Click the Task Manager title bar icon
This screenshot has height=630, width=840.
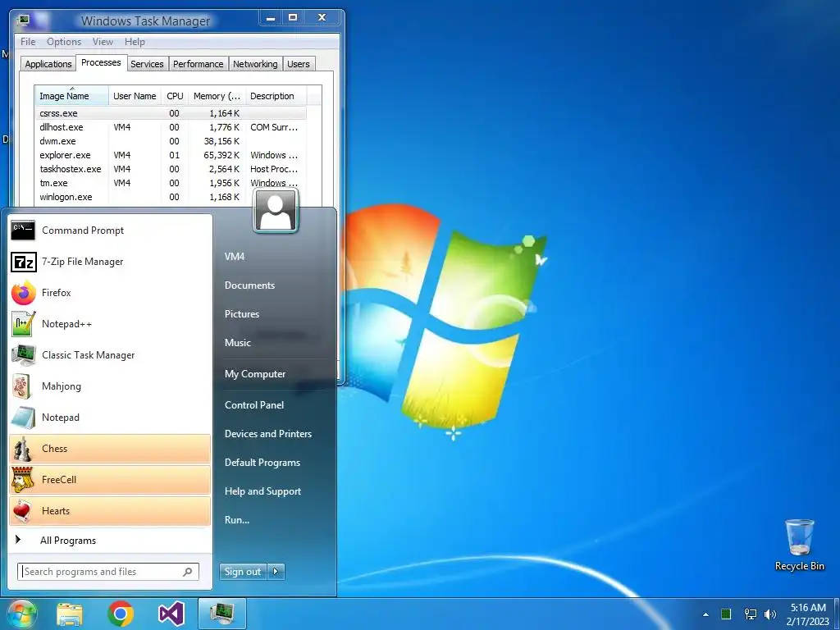pos(24,21)
